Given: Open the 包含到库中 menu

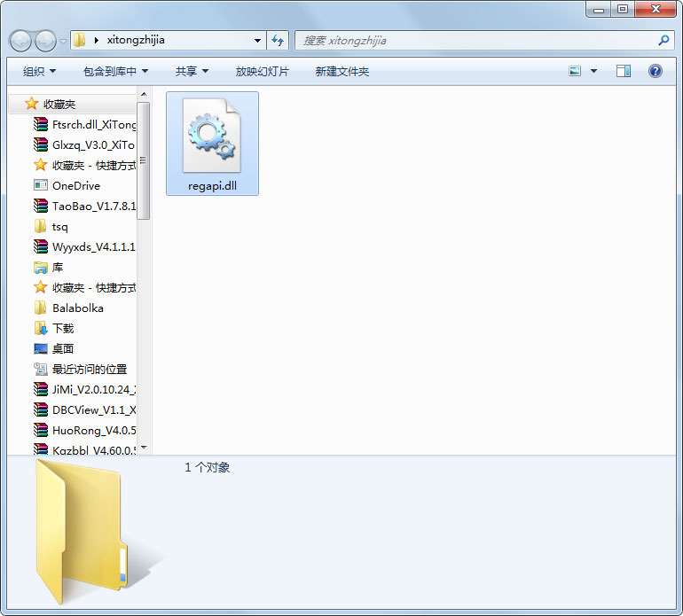Looking at the screenshot, I should pyautogui.click(x=115, y=72).
